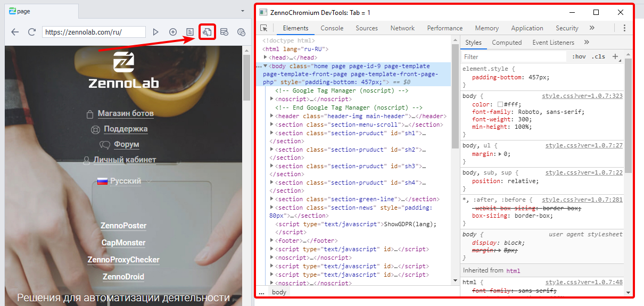Show more sidebar tabs chevron
644x306 pixels.
(x=587, y=43)
